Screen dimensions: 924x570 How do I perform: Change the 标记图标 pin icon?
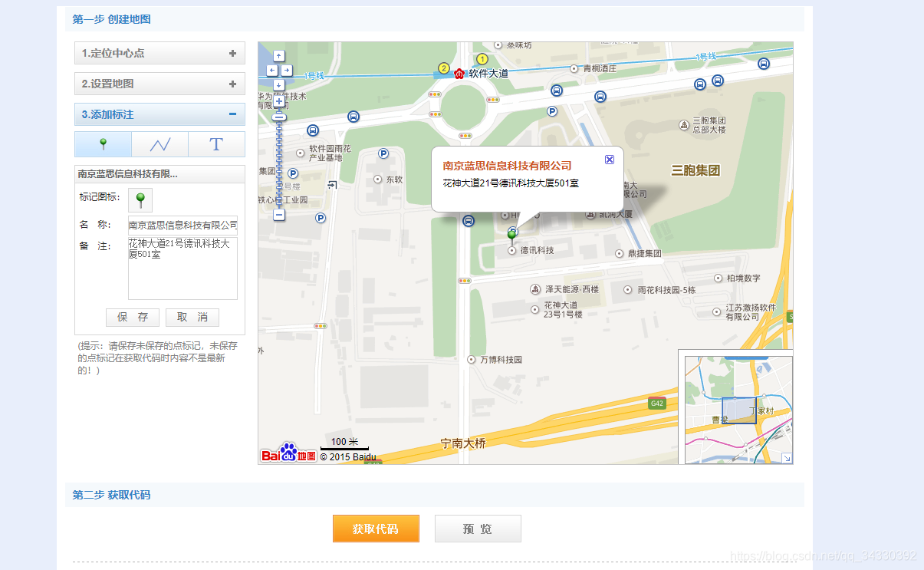[140, 200]
